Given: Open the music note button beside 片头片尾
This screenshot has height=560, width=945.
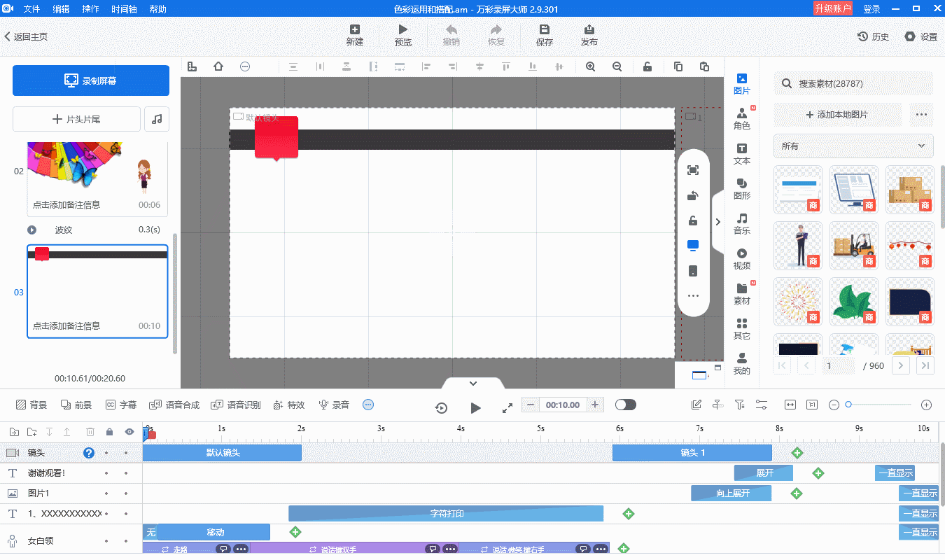Looking at the screenshot, I should point(157,119).
